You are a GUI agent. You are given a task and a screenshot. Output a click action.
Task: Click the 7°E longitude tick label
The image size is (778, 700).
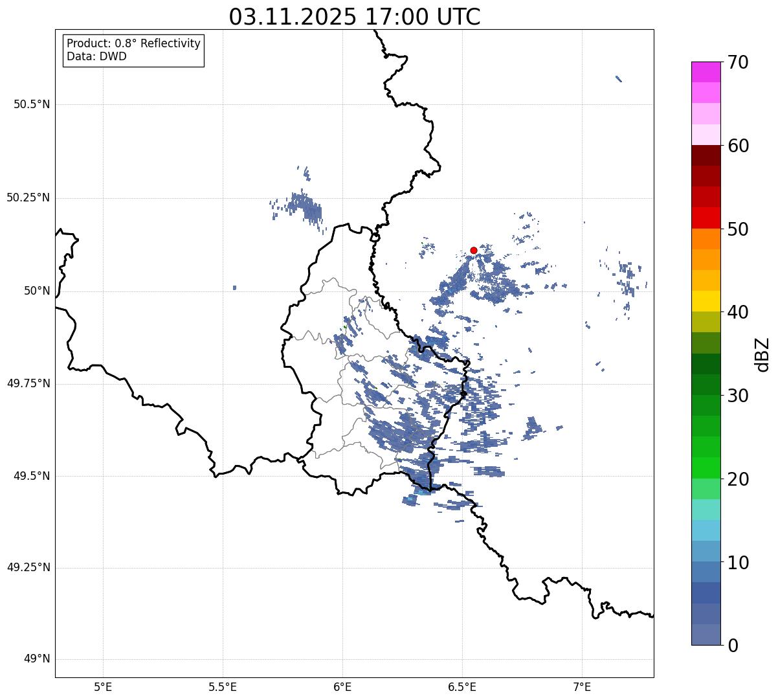click(x=582, y=686)
